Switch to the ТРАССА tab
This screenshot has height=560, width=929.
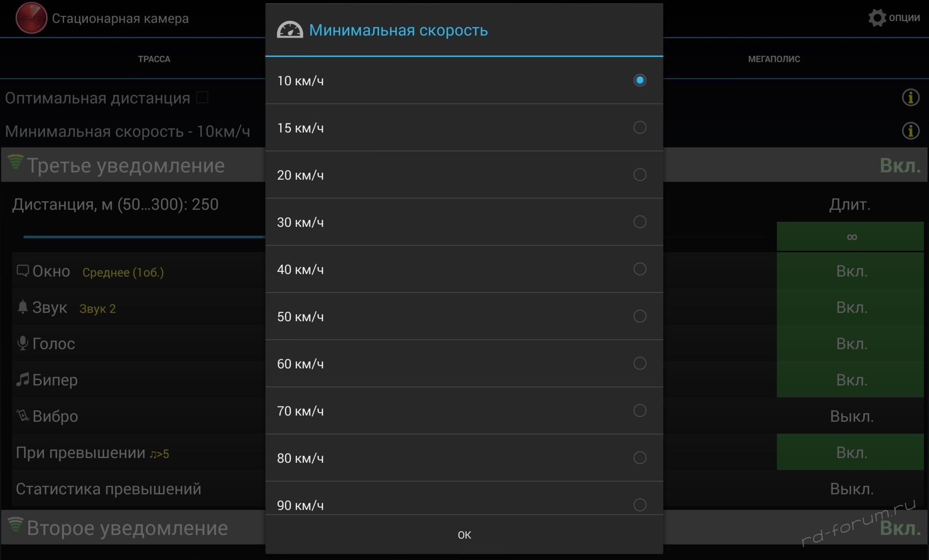tap(154, 59)
